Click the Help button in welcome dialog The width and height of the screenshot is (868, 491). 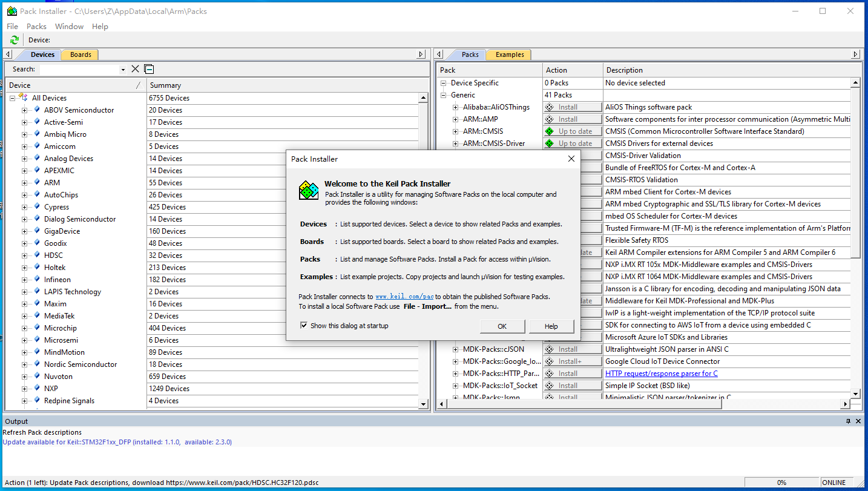(x=551, y=326)
